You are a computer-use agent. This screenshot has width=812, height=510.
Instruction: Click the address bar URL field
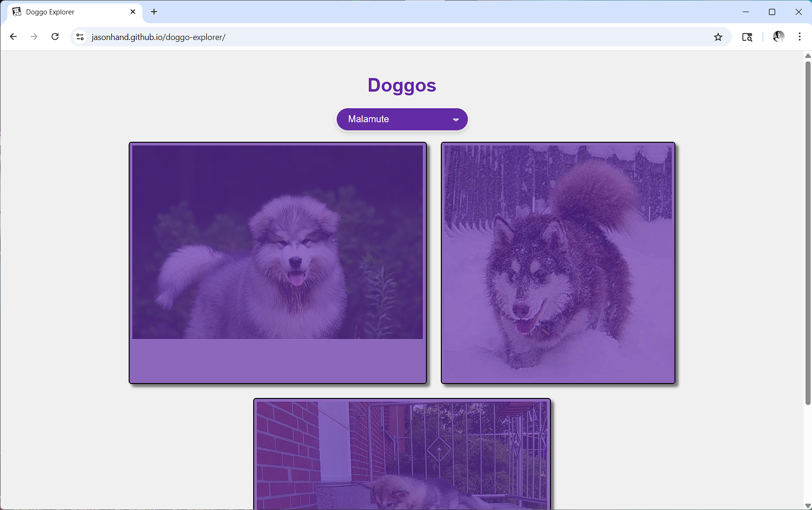click(372, 37)
